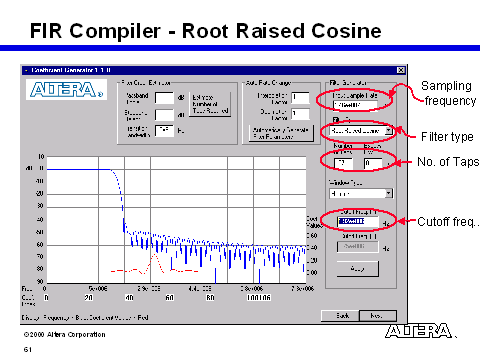480x360 pixels.
Task: Click Automatically Generate Rate Parameters button
Action: pos(281,133)
